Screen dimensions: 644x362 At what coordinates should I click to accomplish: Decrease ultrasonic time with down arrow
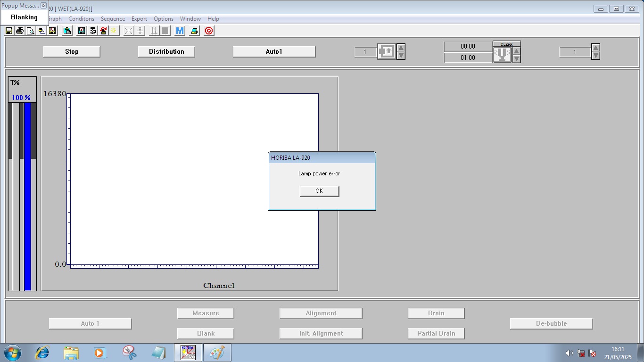pyautogui.click(x=516, y=59)
